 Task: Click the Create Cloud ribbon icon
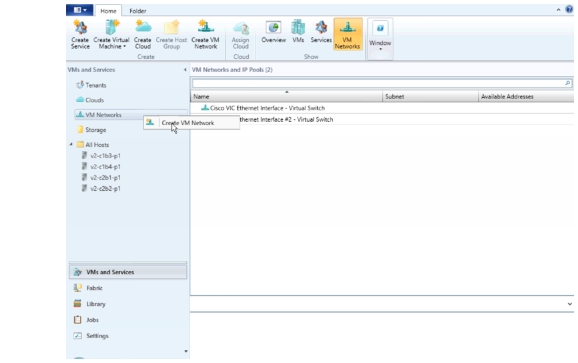coord(143,35)
